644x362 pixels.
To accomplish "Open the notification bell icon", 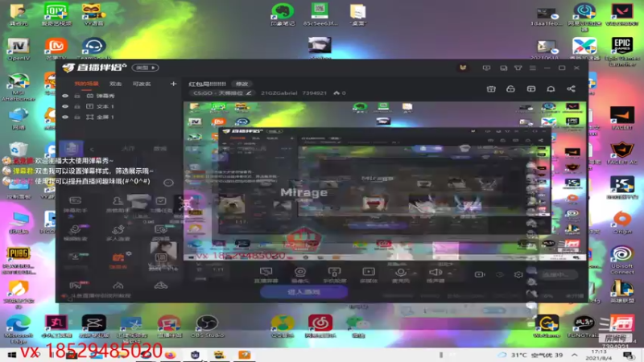I will pos(551,88).
